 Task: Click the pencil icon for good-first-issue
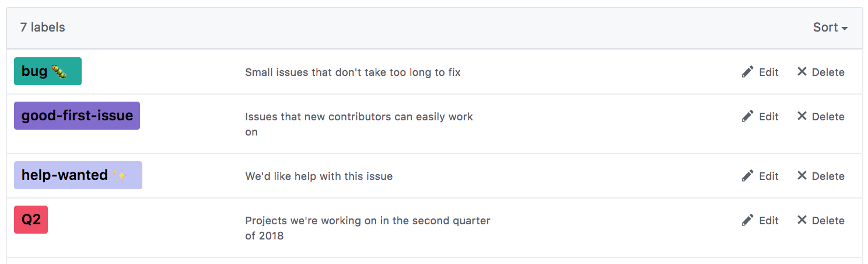tap(747, 116)
